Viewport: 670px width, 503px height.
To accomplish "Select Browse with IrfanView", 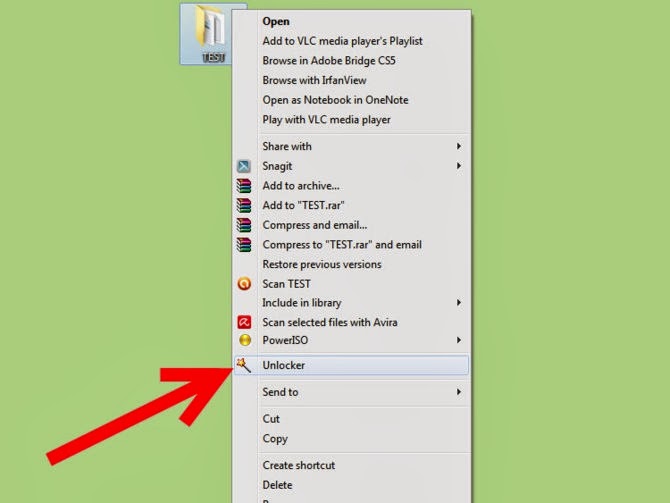I will click(352, 80).
